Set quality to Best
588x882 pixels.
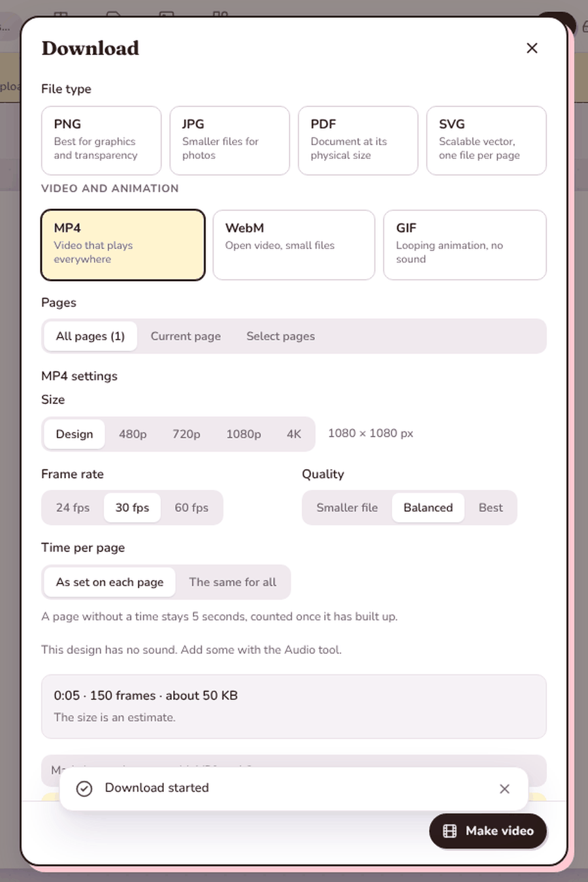point(491,508)
